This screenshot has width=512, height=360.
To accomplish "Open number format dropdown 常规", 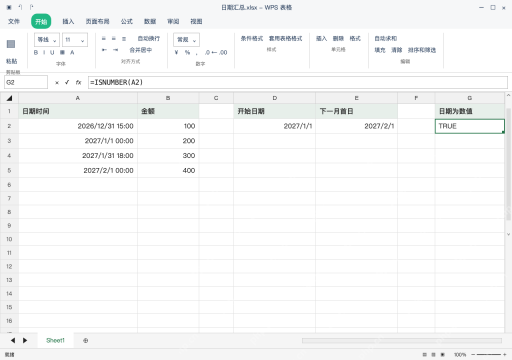I will (186, 40).
